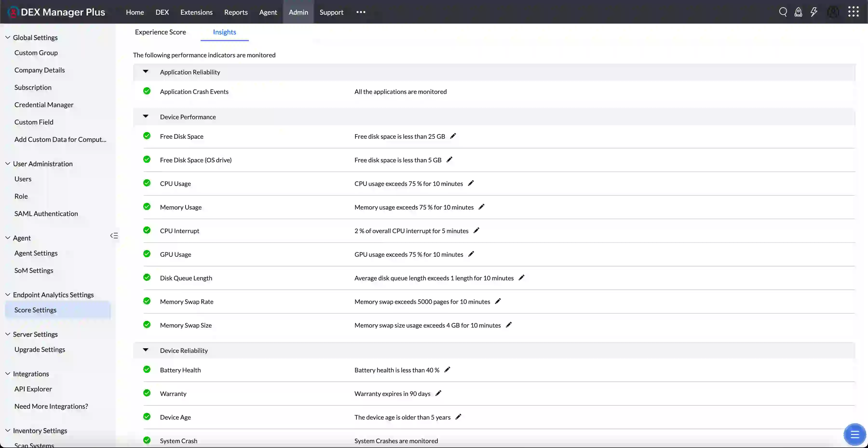868x448 pixels.
Task: Switch to the Experience Score tab
Action: tap(161, 32)
